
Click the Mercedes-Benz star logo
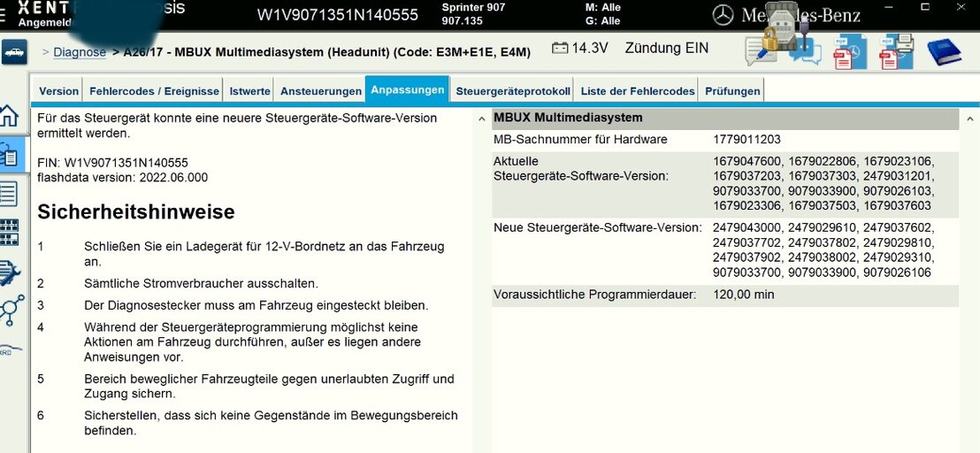[724, 15]
